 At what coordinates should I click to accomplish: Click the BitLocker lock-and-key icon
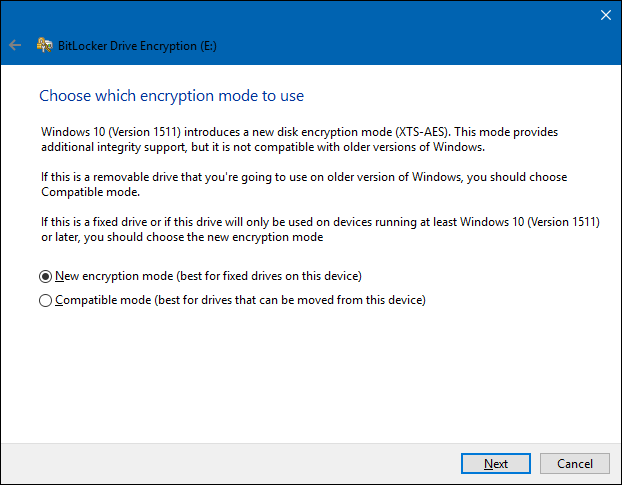[x=44, y=45]
